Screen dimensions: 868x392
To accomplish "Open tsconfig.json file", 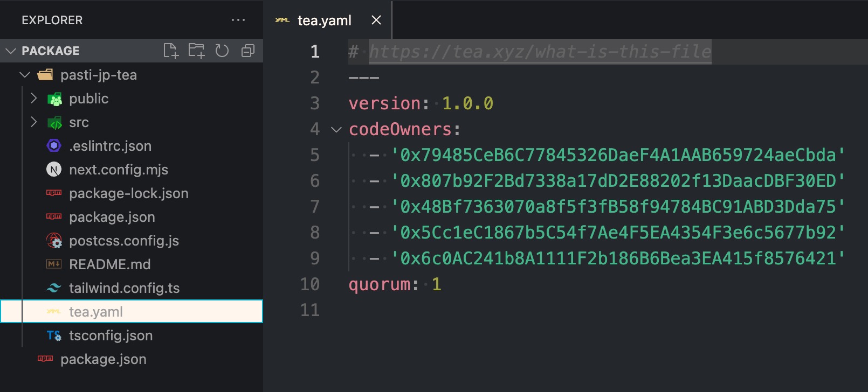I will (x=111, y=335).
